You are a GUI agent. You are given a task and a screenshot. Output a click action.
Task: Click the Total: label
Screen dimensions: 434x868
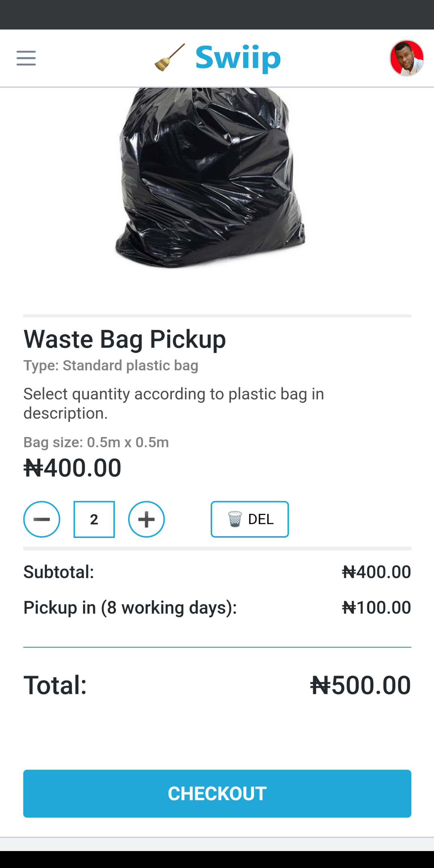click(x=55, y=685)
